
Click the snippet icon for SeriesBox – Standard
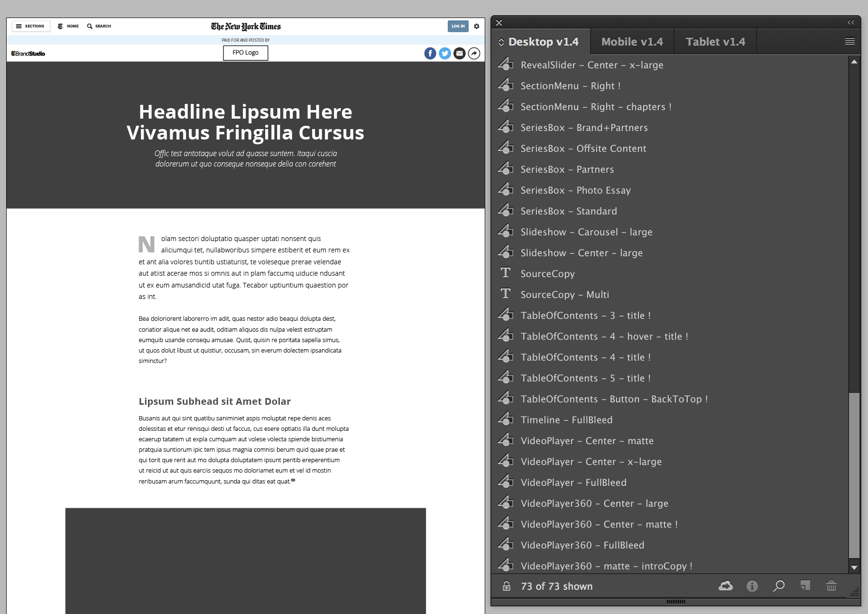coord(506,210)
